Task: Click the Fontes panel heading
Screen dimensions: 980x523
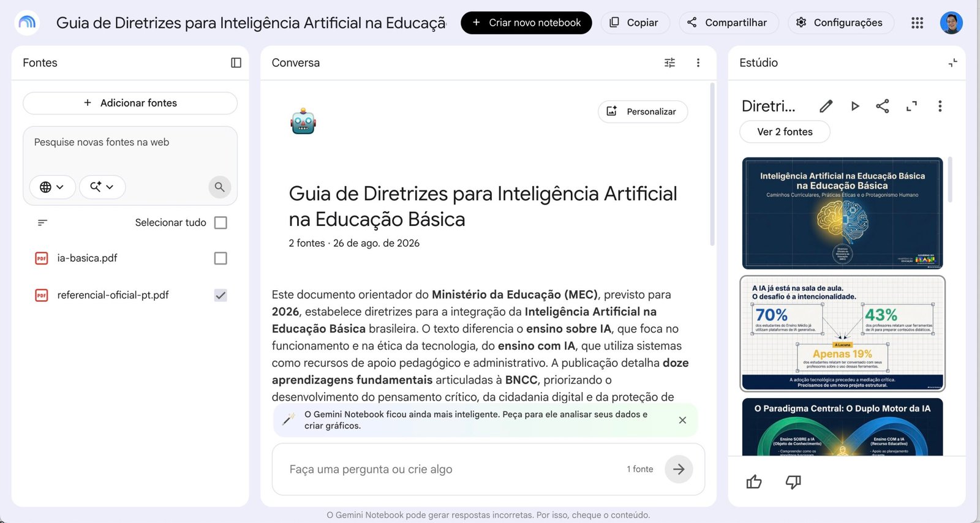Action: click(x=40, y=62)
